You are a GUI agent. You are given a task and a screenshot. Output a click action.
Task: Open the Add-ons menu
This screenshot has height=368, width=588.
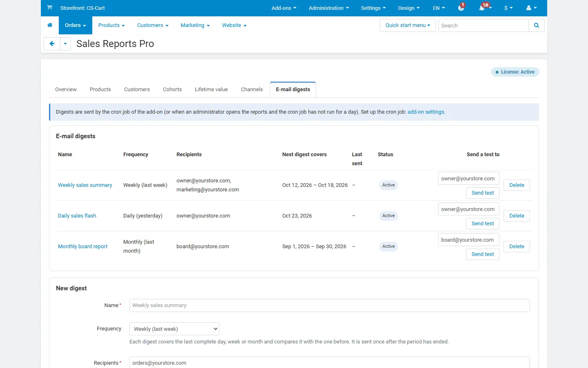tap(284, 8)
